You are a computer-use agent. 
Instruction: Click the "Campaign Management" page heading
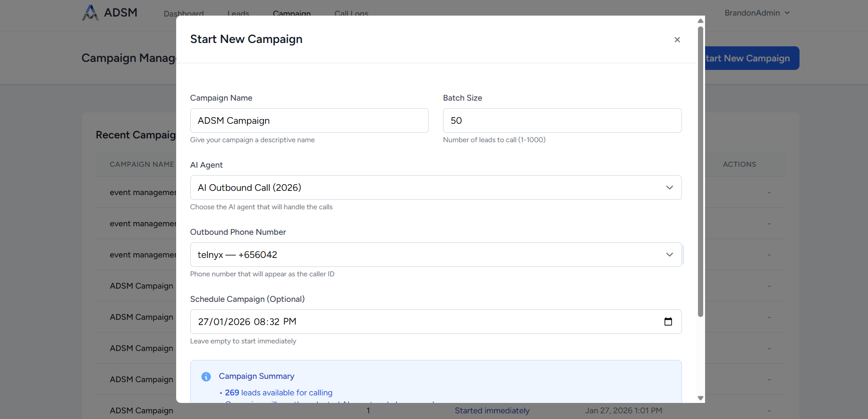[128, 58]
